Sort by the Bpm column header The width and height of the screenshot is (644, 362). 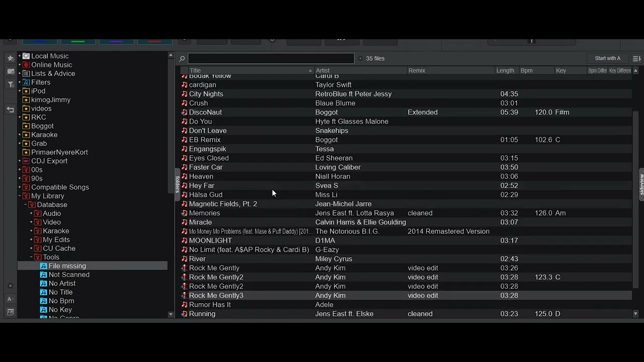(536, 71)
